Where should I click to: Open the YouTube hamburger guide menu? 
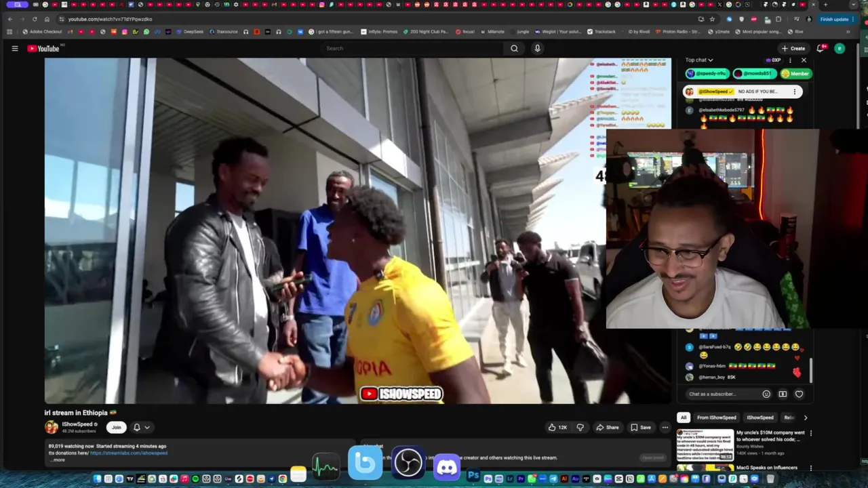pos(14,48)
